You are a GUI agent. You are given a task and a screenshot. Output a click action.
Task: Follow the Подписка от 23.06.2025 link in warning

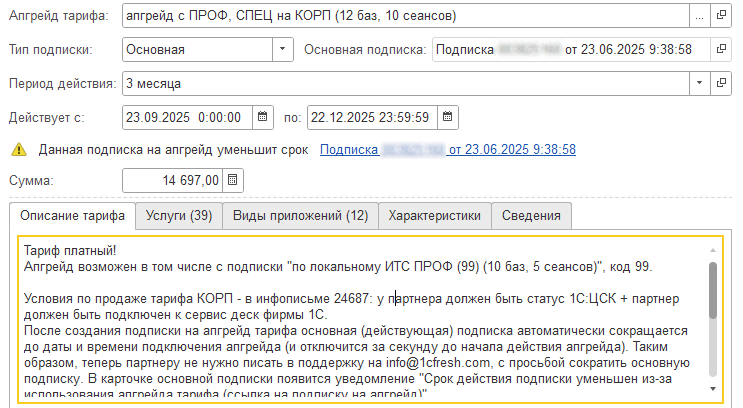click(x=447, y=150)
